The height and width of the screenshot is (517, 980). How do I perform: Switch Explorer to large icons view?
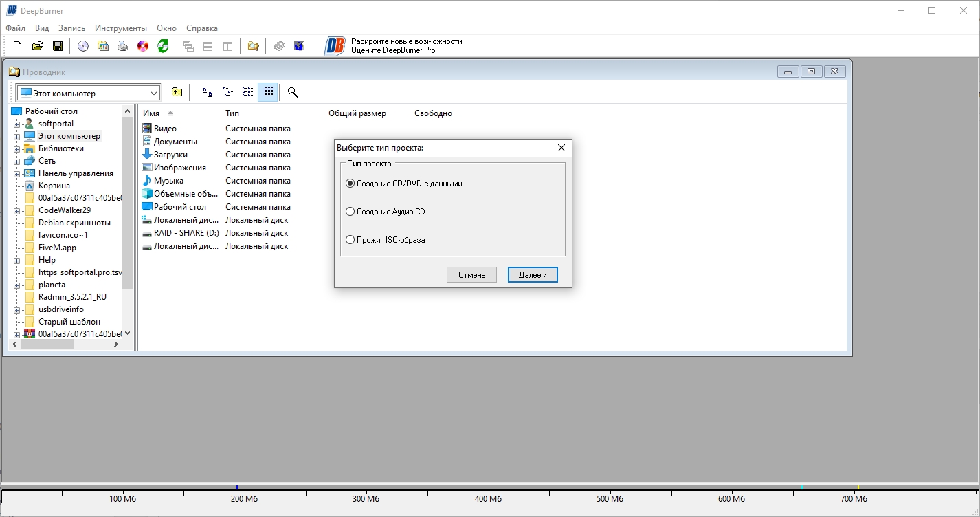[207, 92]
